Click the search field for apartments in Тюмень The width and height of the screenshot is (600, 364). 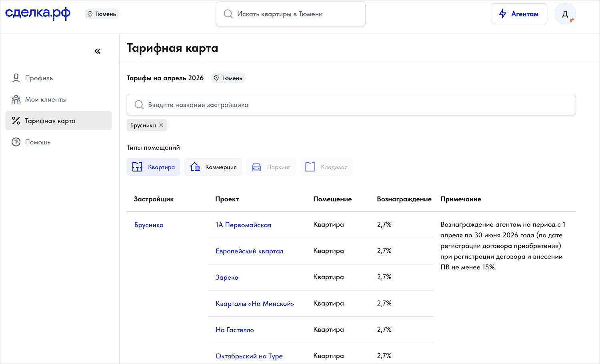[x=290, y=14]
